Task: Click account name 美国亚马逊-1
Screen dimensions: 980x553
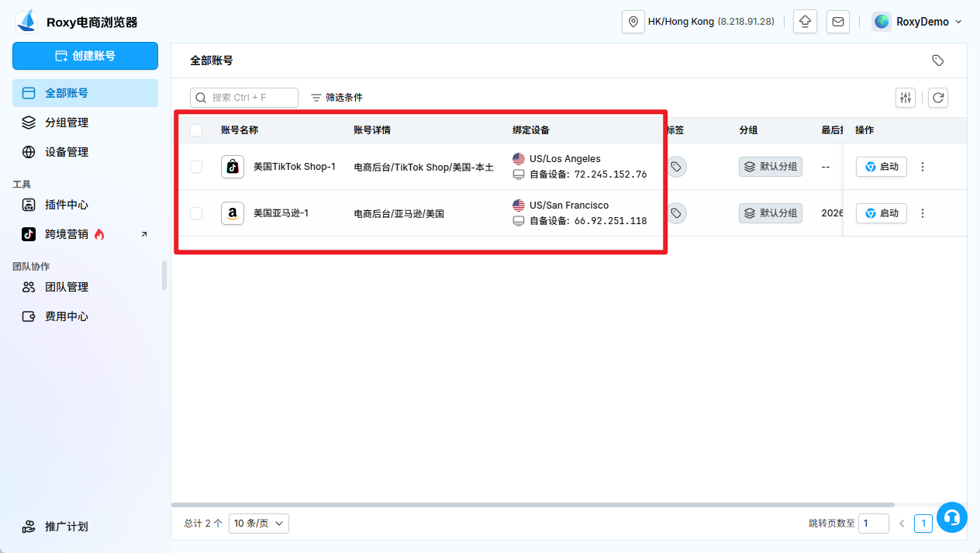Action: point(281,213)
